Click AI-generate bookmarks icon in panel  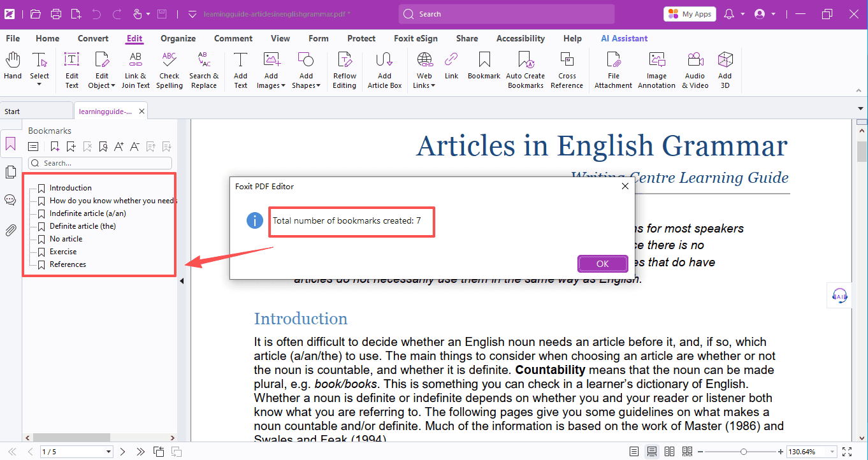tap(55, 147)
